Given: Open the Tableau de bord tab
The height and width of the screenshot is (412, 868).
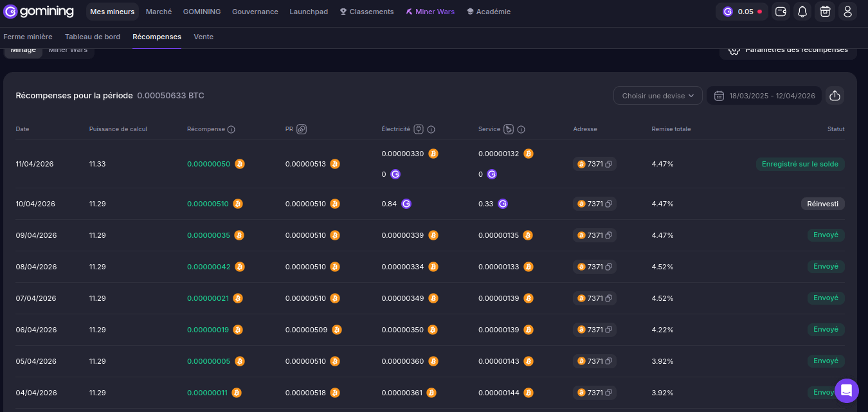Looking at the screenshot, I should 93,37.
